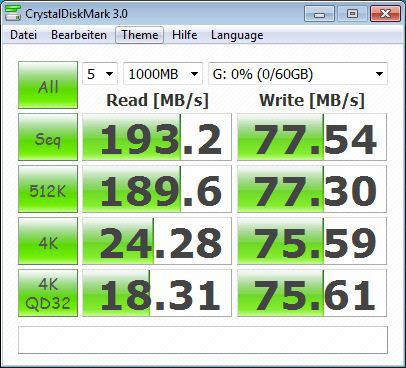Click the 4K read result 24.28
Viewport: 406px width, 368px height.
pyautogui.click(x=157, y=241)
